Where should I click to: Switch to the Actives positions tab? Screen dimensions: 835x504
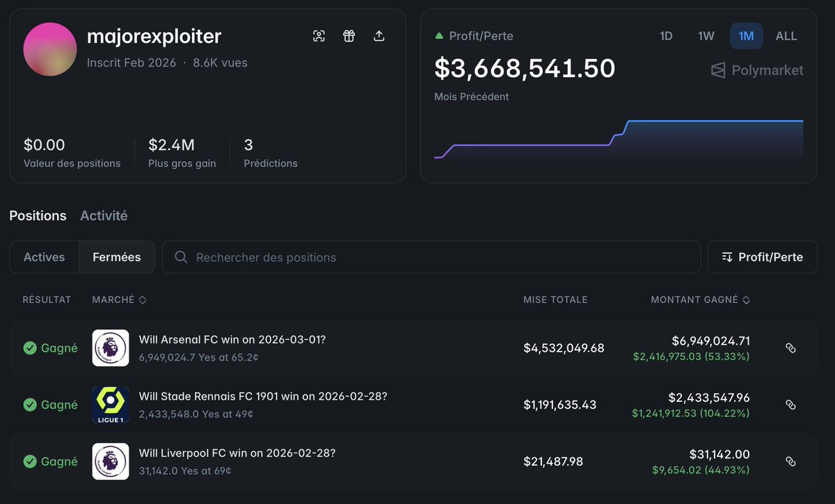point(44,257)
